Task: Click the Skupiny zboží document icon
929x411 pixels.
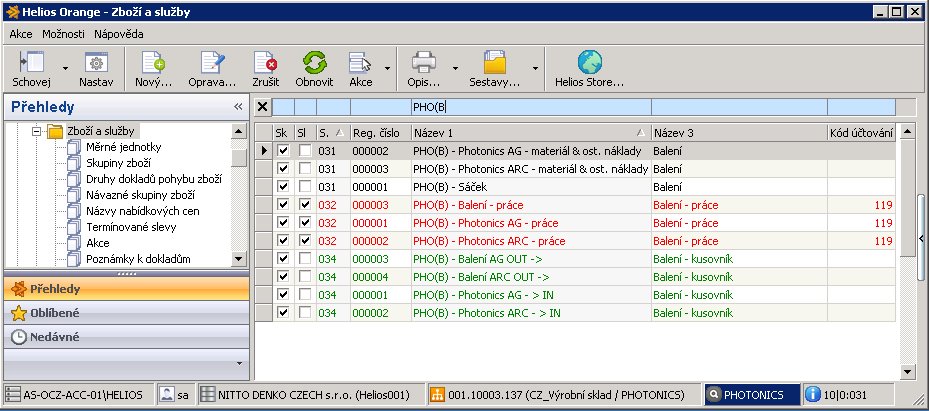Action: tap(73, 163)
